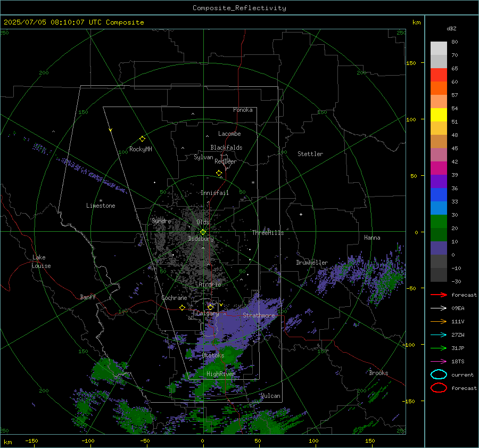Click the yellow diamond marker below RedDeer
Screen dimensions: 479x448
[219, 173]
